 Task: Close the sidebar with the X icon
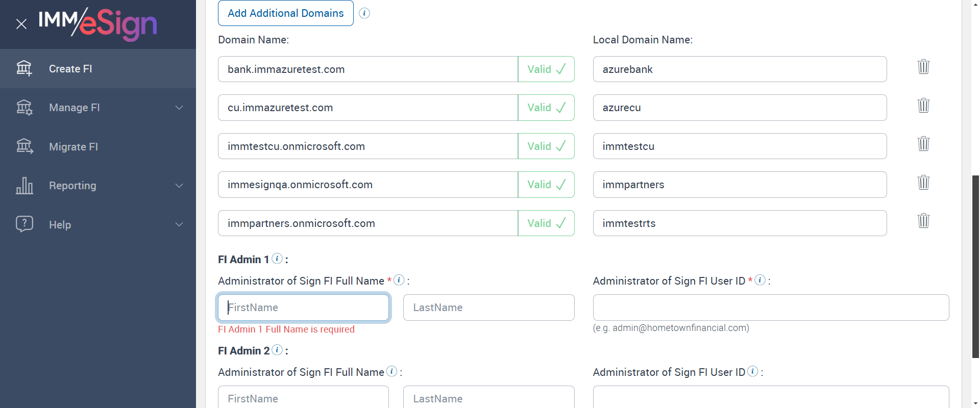[21, 24]
